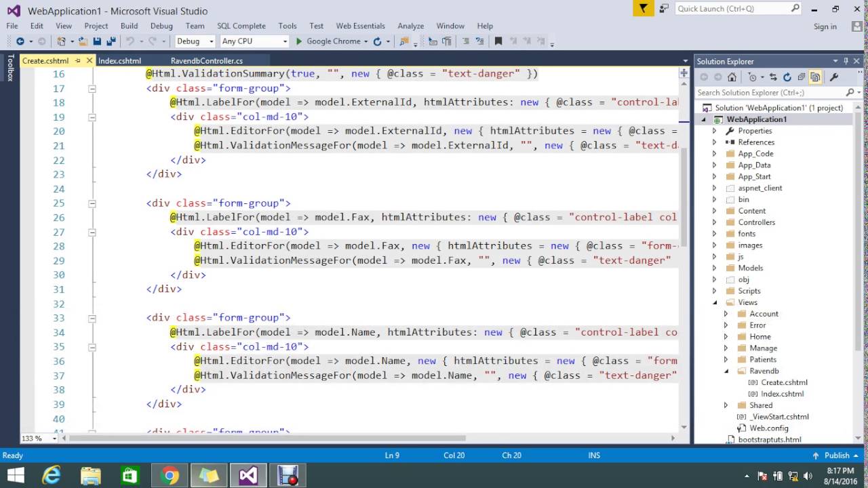The width and height of the screenshot is (868, 488).
Task: Click the Navigate Backward arrow in toolbar
Action: pyautogui.click(x=20, y=41)
